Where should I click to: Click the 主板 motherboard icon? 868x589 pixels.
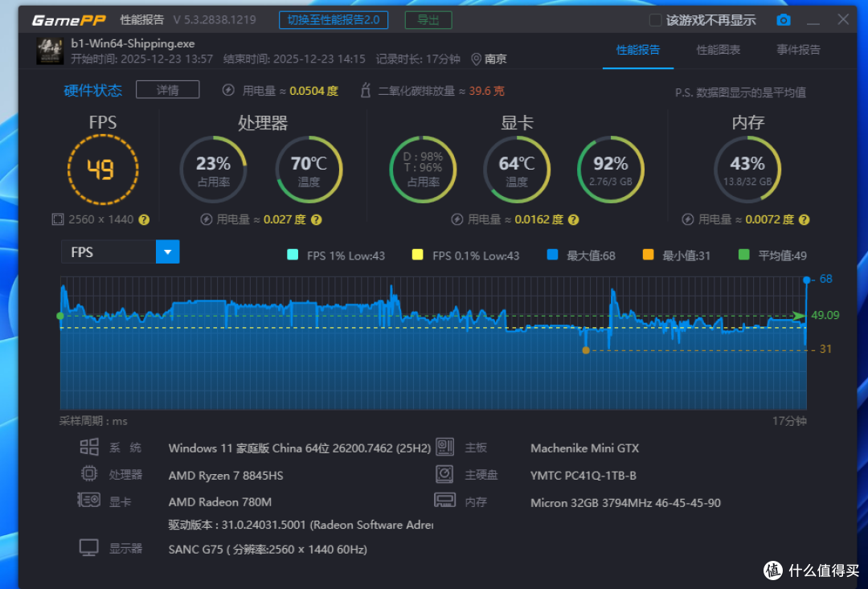click(x=444, y=447)
